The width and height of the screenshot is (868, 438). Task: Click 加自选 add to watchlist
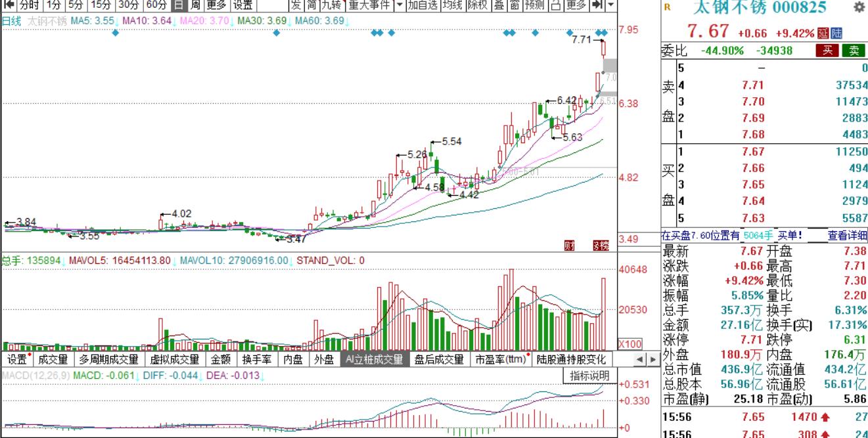pyautogui.click(x=423, y=5)
